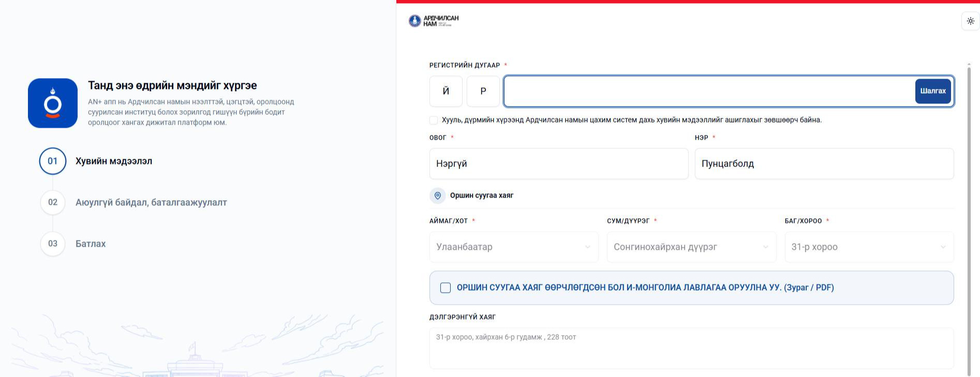Click the Оршин суугаа хаяг section title
The width and height of the screenshot is (980, 377).
pyautogui.click(x=482, y=195)
